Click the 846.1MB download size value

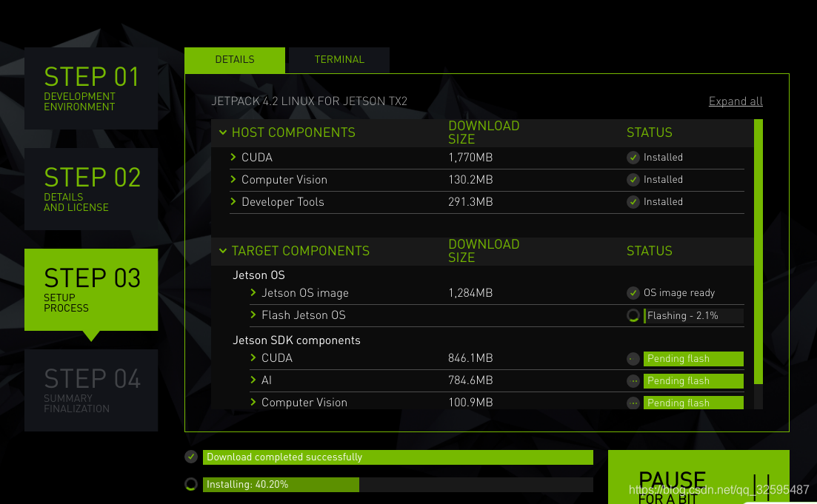tap(470, 357)
